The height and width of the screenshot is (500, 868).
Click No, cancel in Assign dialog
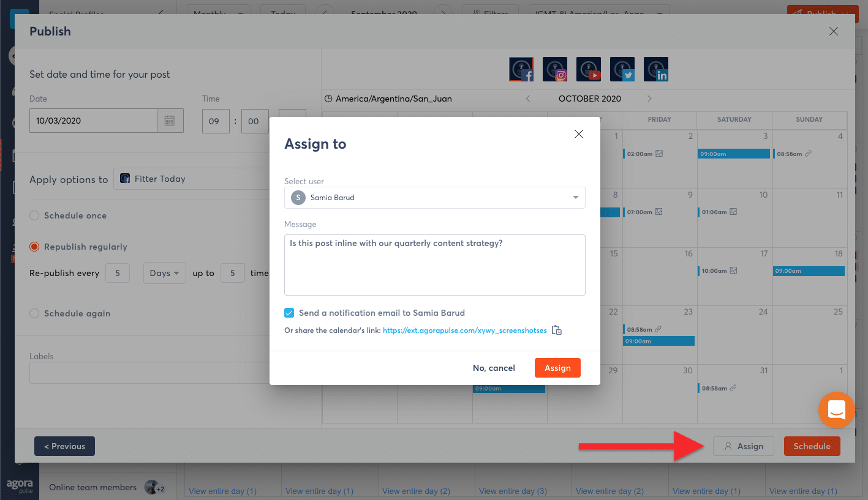click(494, 368)
